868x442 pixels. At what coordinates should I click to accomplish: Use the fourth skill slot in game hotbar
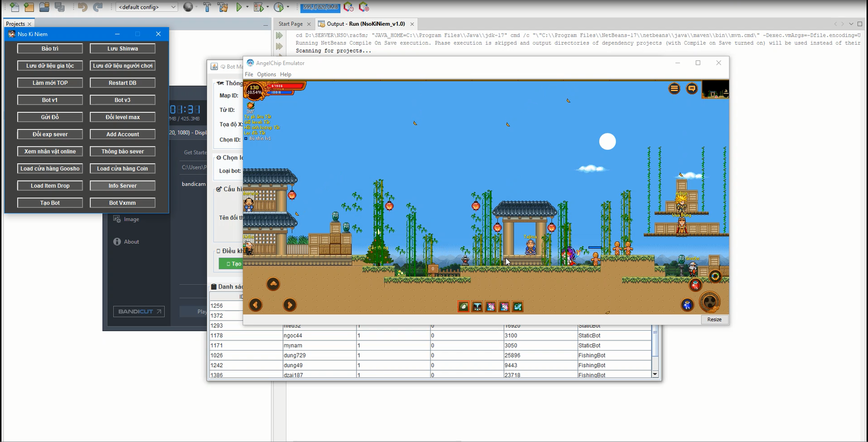[x=504, y=306]
